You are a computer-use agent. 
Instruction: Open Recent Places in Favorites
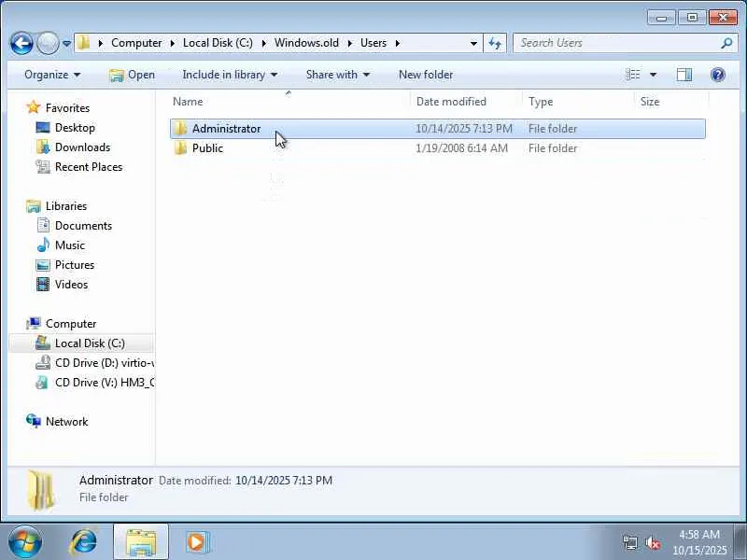(x=89, y=167)
